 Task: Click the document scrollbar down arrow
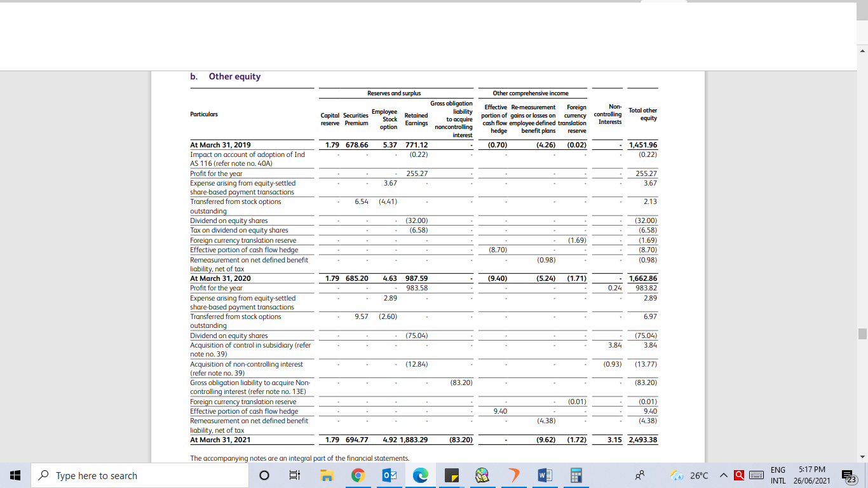(862, 456)
